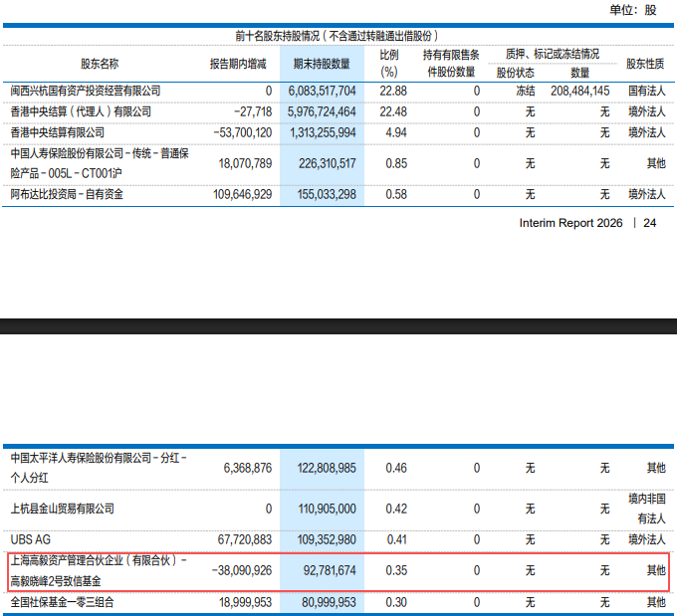
Task: Click the value 226,310,517
Action: tap(328, 163)
